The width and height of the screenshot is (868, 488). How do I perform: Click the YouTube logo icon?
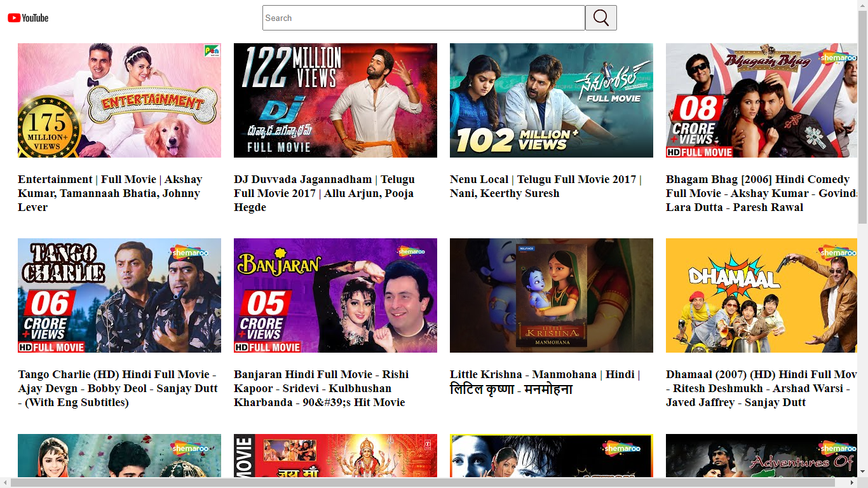point(28,18)
